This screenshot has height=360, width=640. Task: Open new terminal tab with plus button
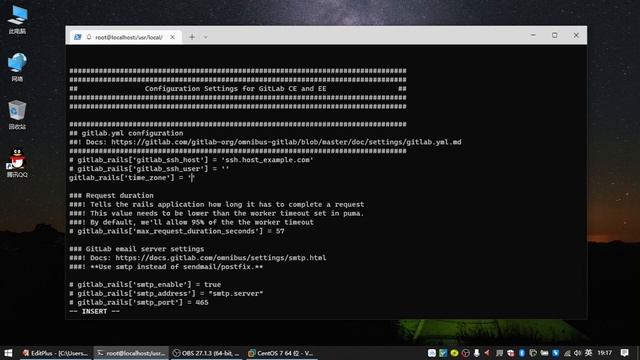pyautogui.click(x=191, y=37)
